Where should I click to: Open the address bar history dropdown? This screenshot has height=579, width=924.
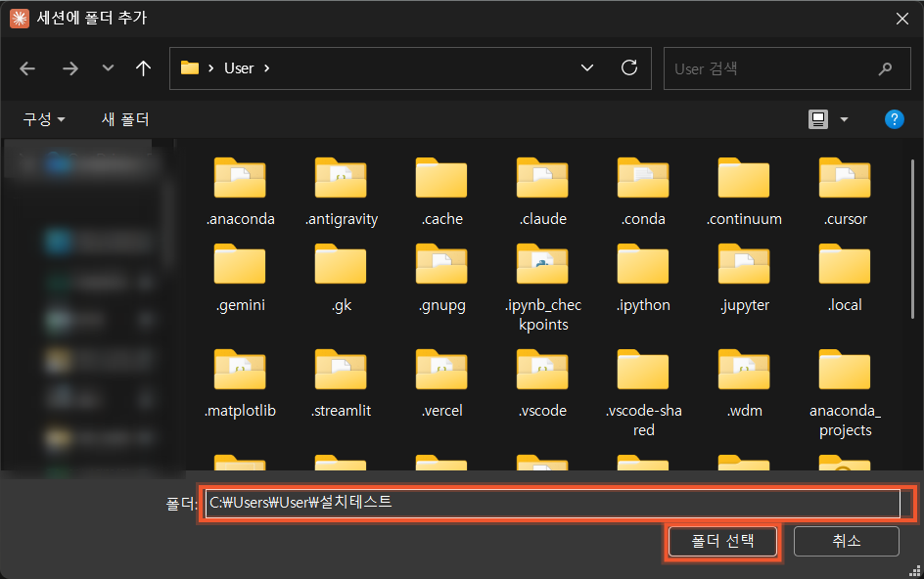(x=587, y=67)
